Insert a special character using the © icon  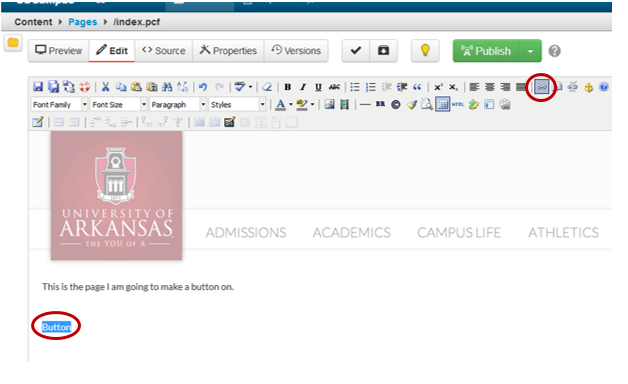click(396, 105)
